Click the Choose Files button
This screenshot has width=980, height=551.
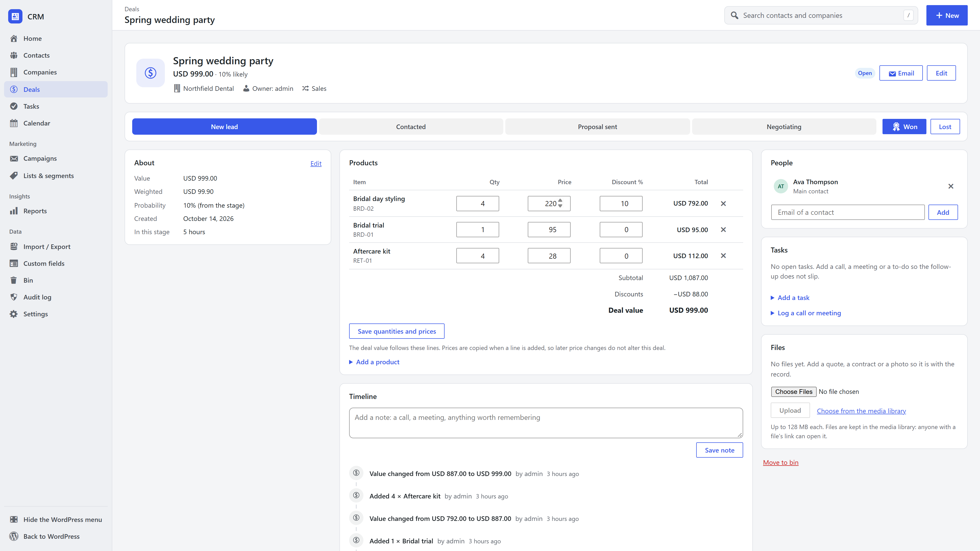point(794,392)
